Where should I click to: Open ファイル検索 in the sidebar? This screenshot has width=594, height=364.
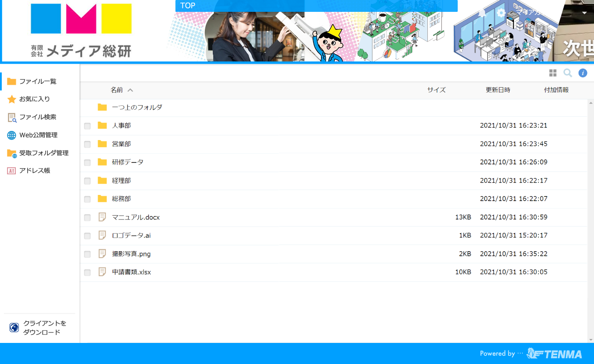pyautogui.click(x=38, y=117)
